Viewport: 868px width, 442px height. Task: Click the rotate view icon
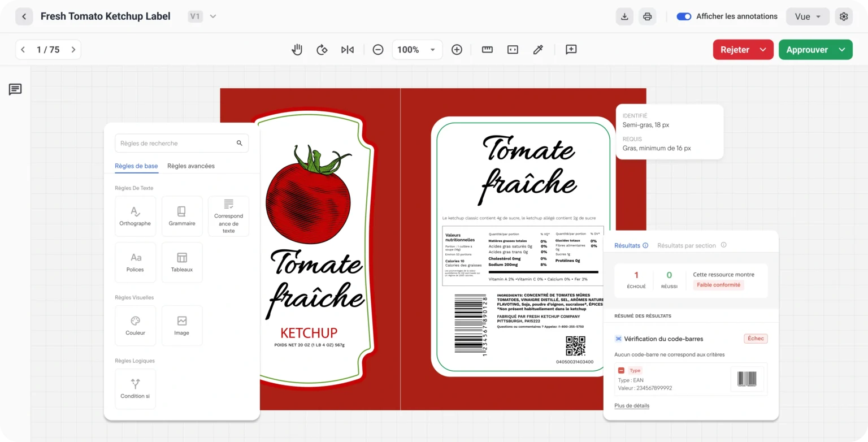click(x=322, y=50)
